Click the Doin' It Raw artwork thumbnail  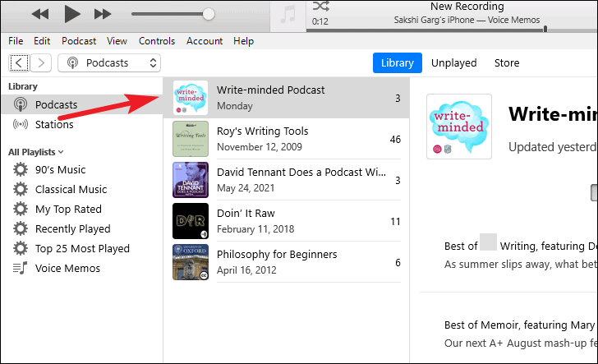(191, 221)
